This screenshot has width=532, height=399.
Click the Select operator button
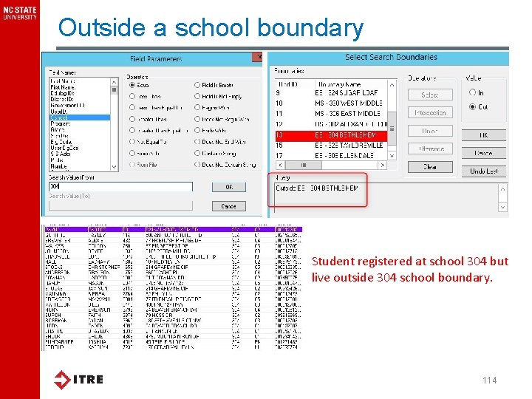pyautogui.click(x=430, y=95)
